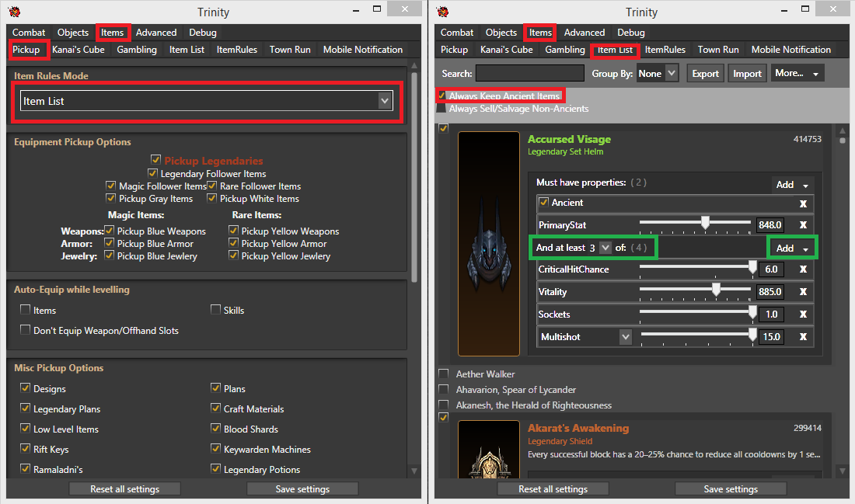This screenshot has width=855, height=504.
Task: Open the Add dropdown for And at least
Action: click(792, 248)
